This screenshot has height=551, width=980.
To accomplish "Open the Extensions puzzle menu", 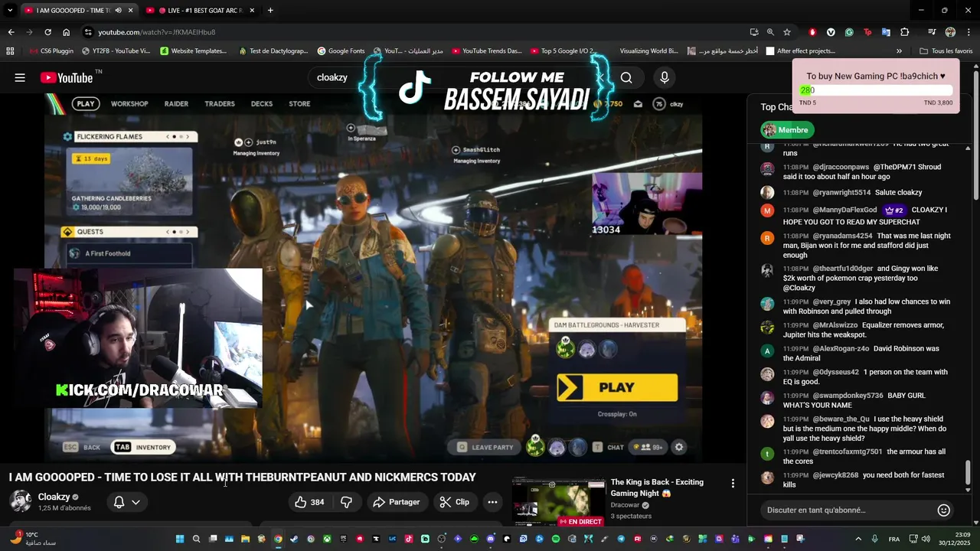I will click(905, 32).
